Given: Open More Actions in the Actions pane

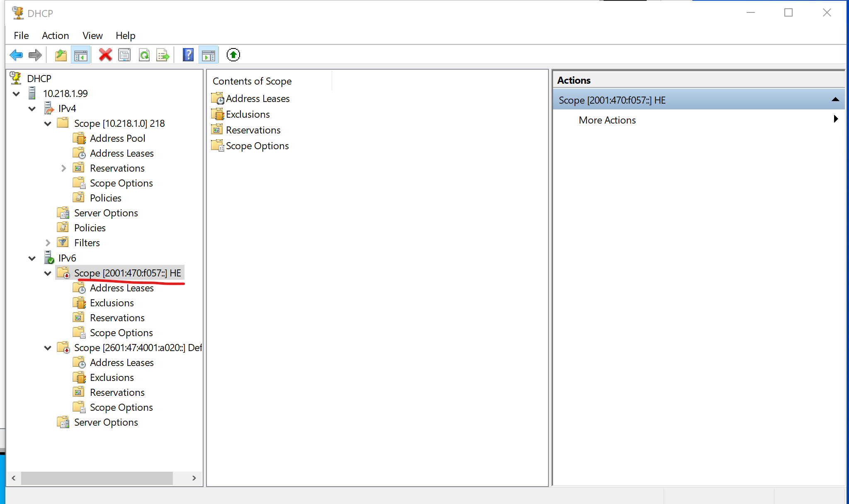Looking at the screenshot, I should click(x=607, y=120).
